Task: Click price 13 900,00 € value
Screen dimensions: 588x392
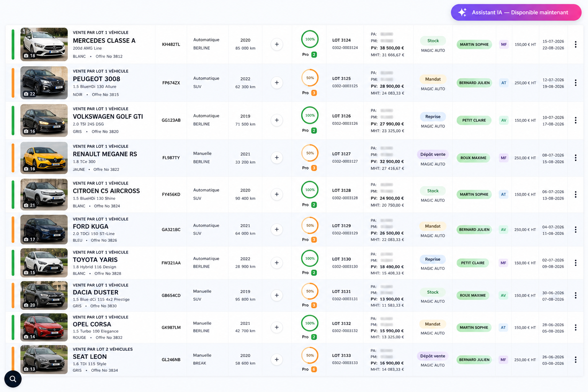Action: click(x=392, y=299)
